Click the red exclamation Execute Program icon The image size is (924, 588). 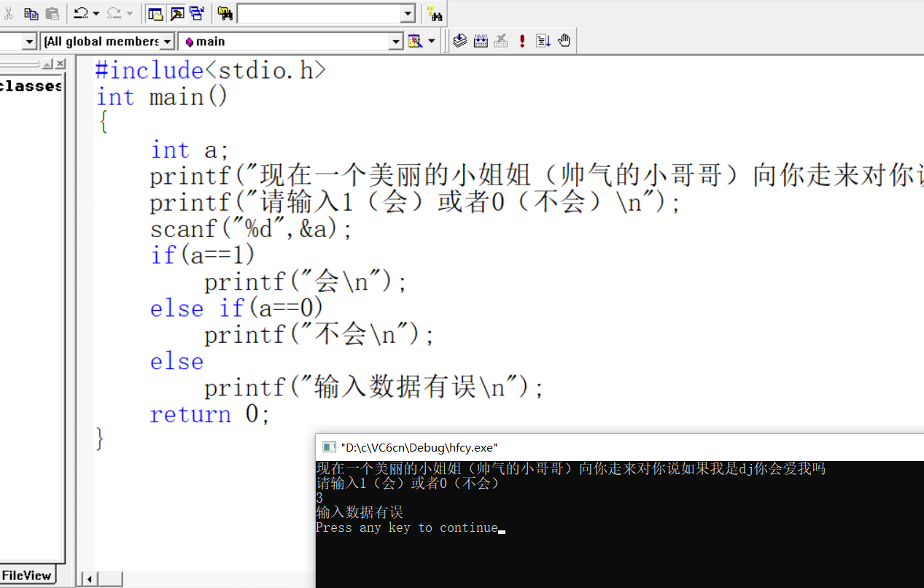click(522, 41)
